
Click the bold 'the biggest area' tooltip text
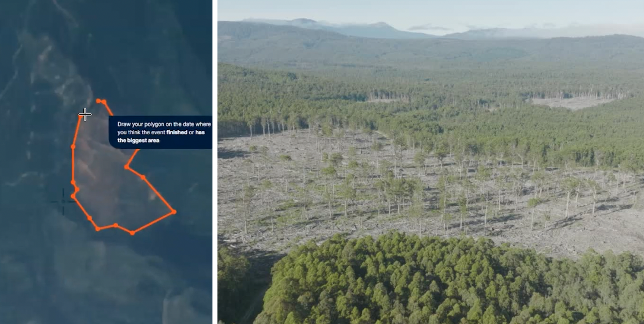pos(139,140)
